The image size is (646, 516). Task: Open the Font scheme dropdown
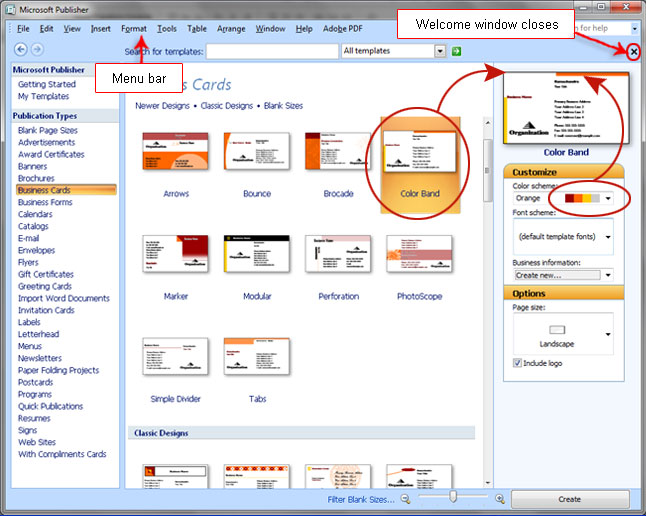point(608,237)
